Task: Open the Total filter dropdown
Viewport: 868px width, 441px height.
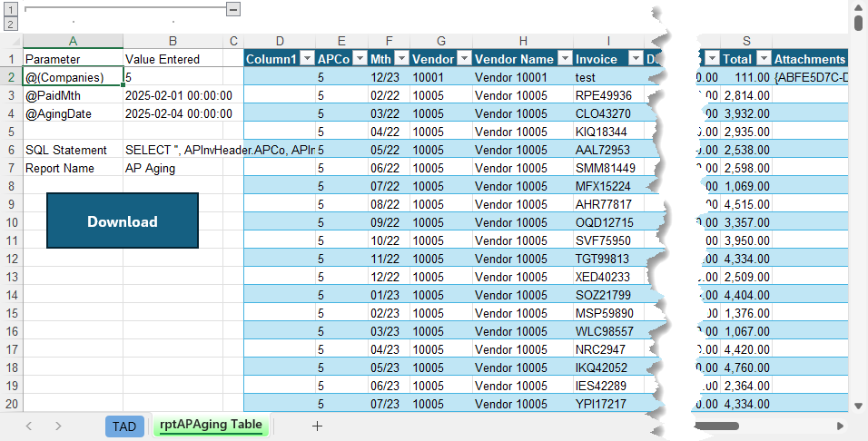Action: click(764, 59)
